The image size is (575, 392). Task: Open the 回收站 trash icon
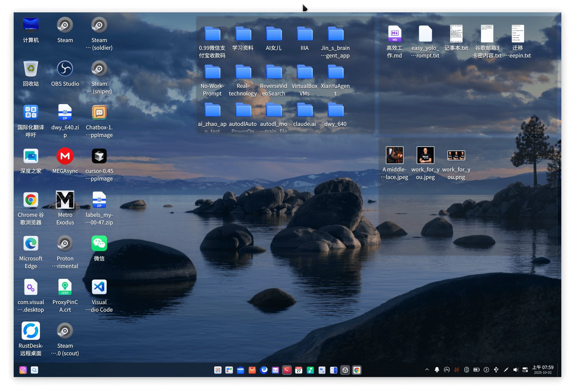[x=31, y=69]
